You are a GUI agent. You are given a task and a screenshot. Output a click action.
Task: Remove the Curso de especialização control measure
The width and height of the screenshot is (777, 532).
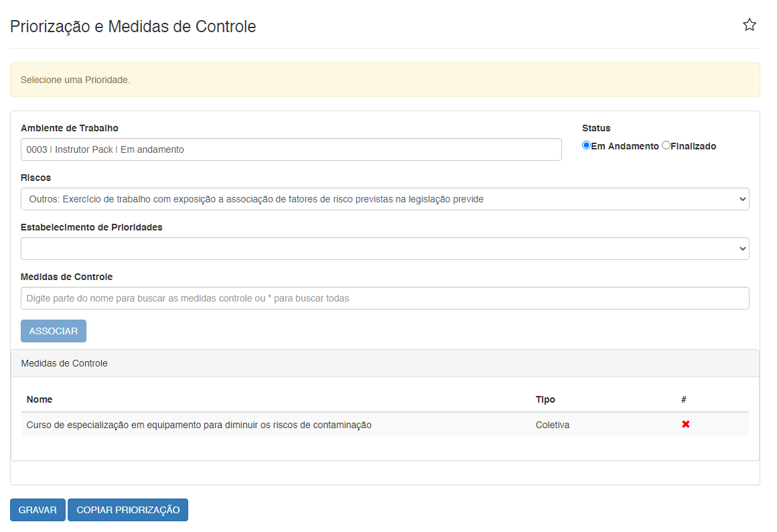coord(686,424)
